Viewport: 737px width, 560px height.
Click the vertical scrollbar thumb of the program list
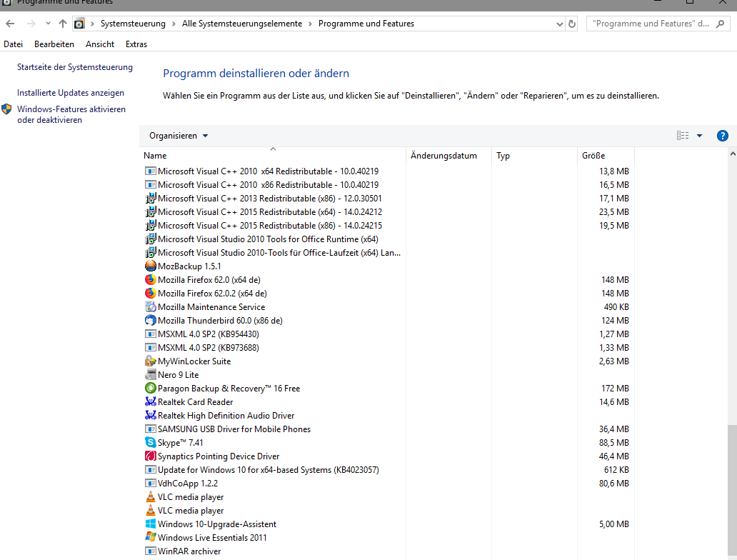[732, 491]
